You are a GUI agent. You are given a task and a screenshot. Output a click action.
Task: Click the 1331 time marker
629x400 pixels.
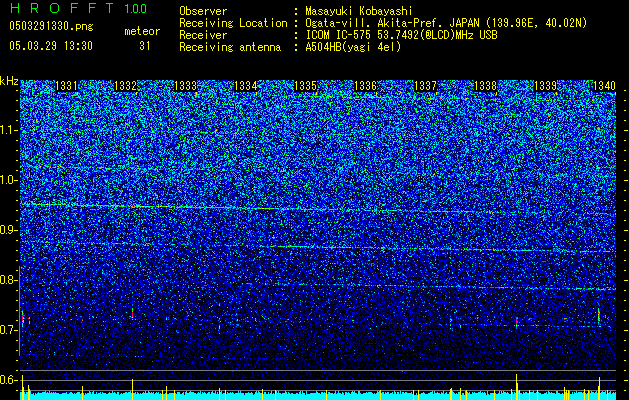tap(66, 86)
